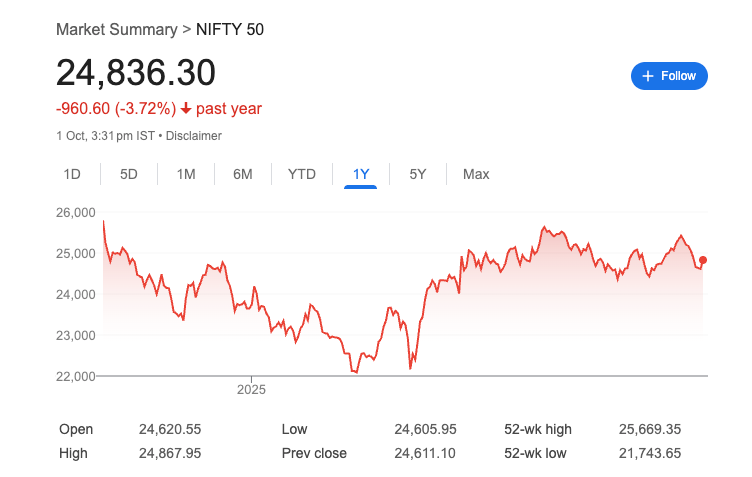The height and width of the screenshot is (477, 752).
Task: Click the 2025 label on chart axis
Action: (253, 388)
